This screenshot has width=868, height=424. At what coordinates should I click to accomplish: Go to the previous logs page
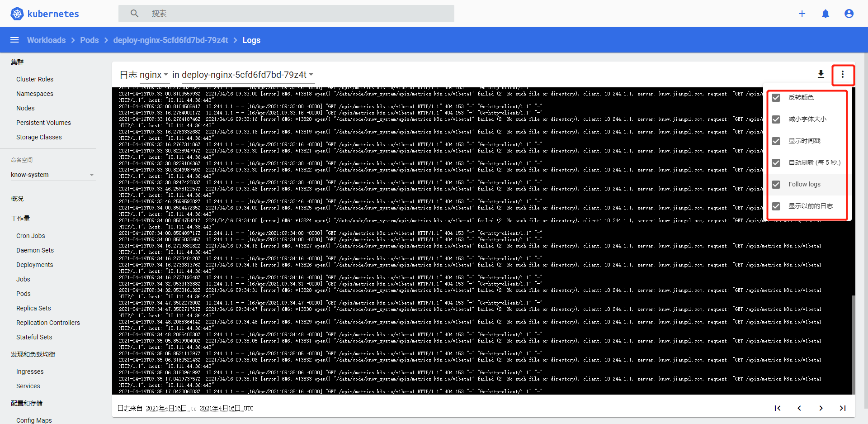point(799,408)
